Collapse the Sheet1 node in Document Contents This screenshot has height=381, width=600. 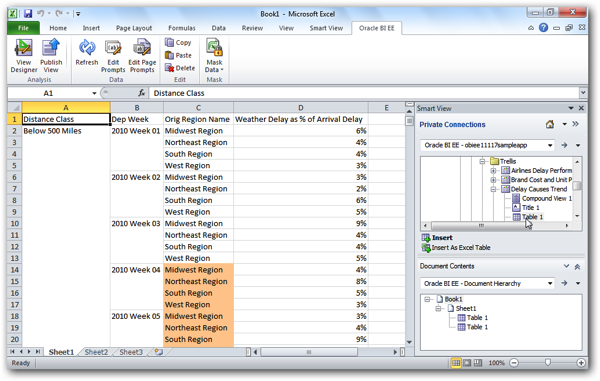pos(438,308)
